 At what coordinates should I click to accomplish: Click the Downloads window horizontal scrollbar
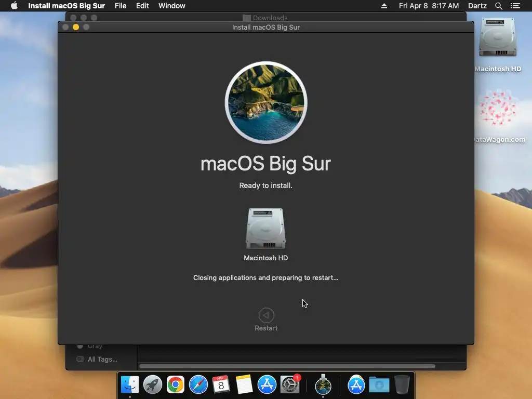pos(287,366)
